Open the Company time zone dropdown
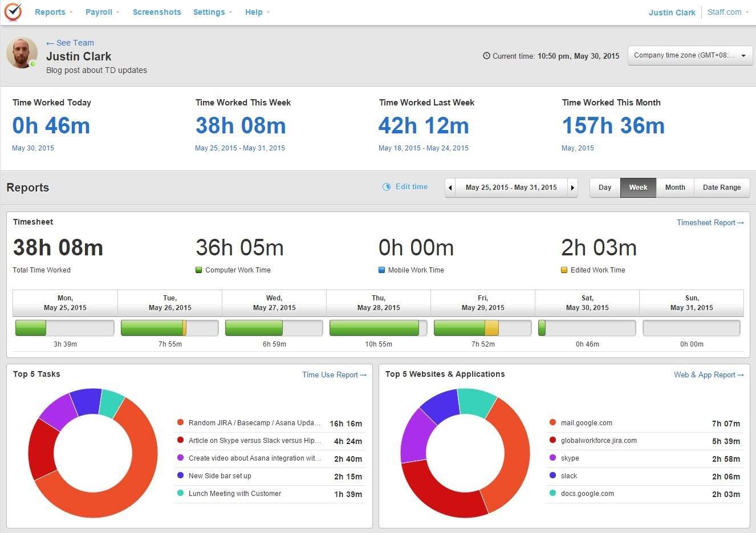Viewport: 756px width, 533px height. [690, 56]
